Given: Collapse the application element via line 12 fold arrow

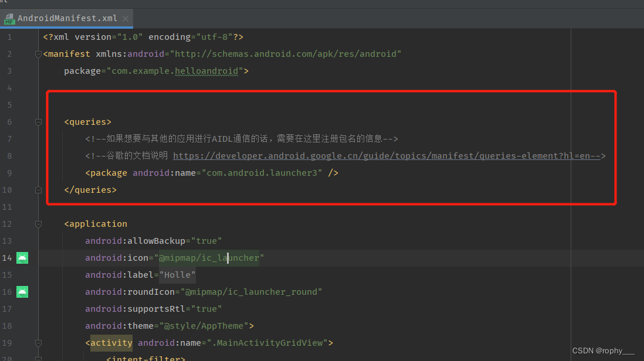Looking at the screenshot, I should tap(38, 223).
